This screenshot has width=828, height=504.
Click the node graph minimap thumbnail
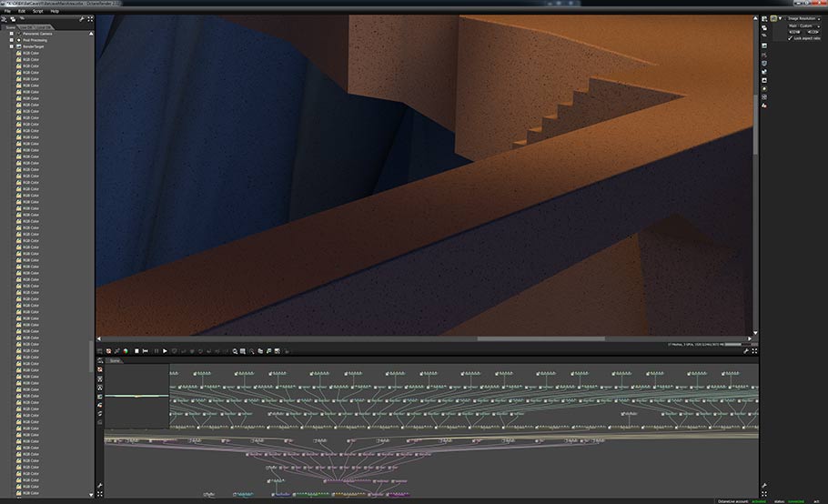[136, 396]
